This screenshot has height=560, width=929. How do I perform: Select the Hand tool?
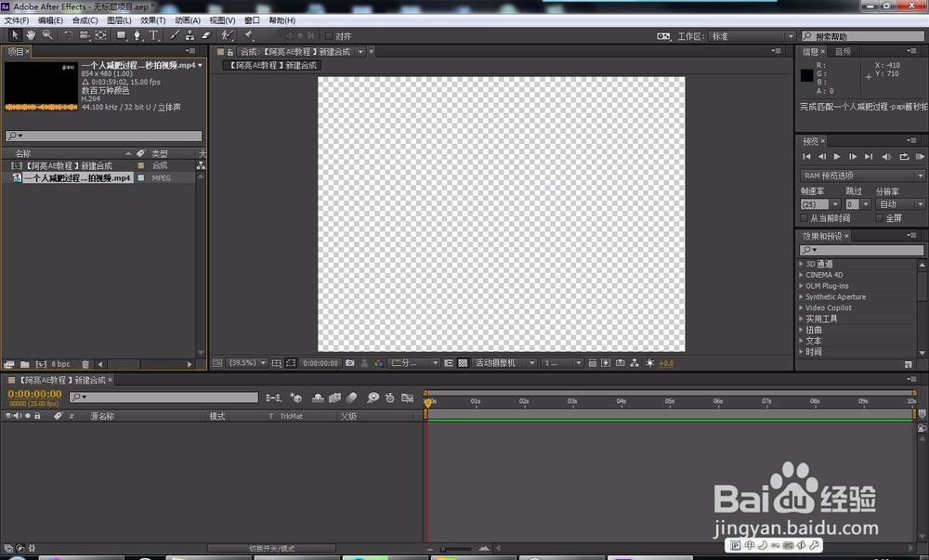pyautogui.click(x=31, y=35)
